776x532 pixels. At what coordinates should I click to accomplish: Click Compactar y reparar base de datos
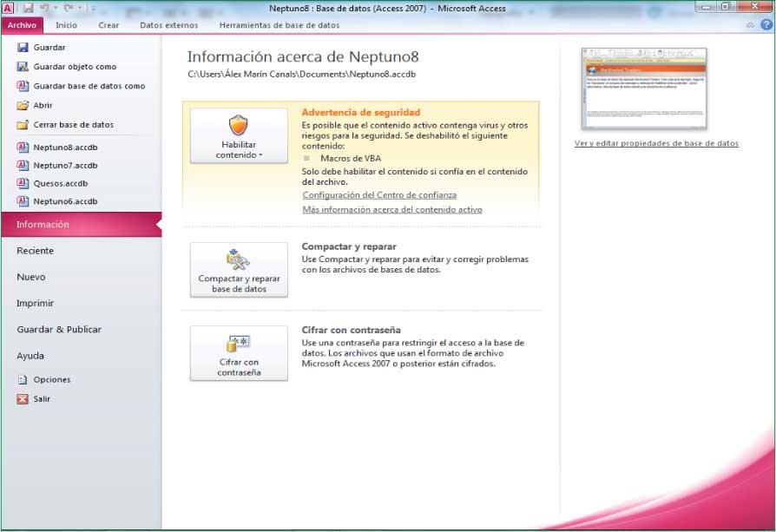[x=239, y=270]
